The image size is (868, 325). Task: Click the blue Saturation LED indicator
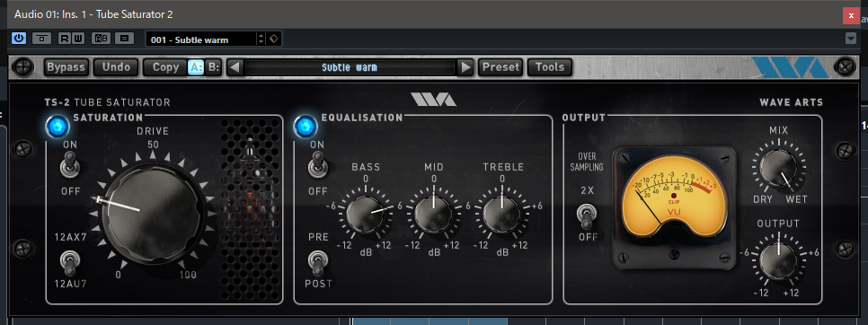coord(58,127)
